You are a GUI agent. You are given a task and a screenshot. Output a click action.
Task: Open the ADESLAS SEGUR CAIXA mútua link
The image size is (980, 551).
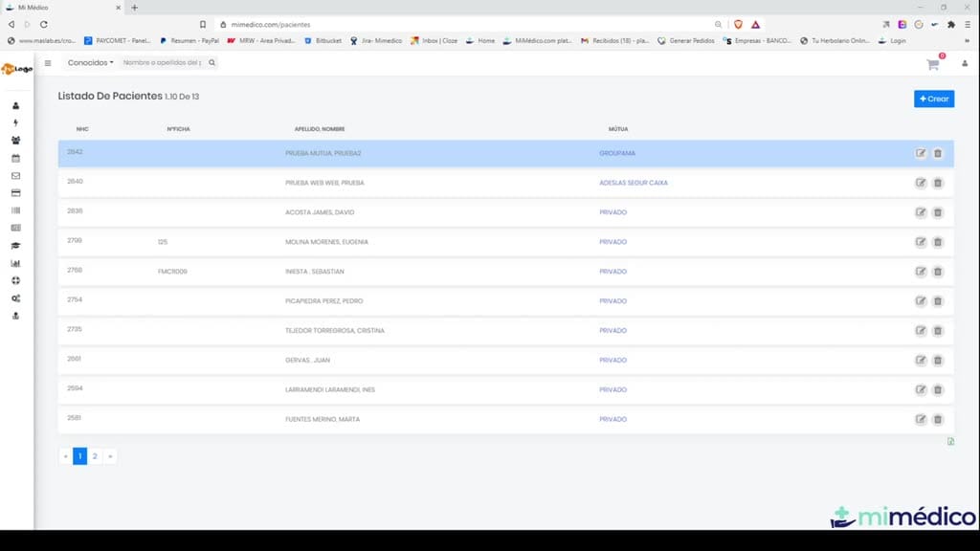tap(634, 183)
